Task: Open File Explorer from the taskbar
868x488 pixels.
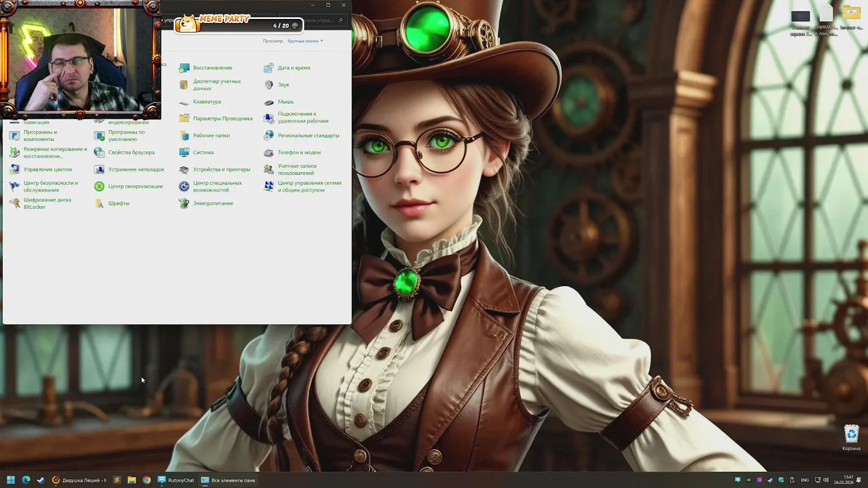Action: click(x=132, y=480)
